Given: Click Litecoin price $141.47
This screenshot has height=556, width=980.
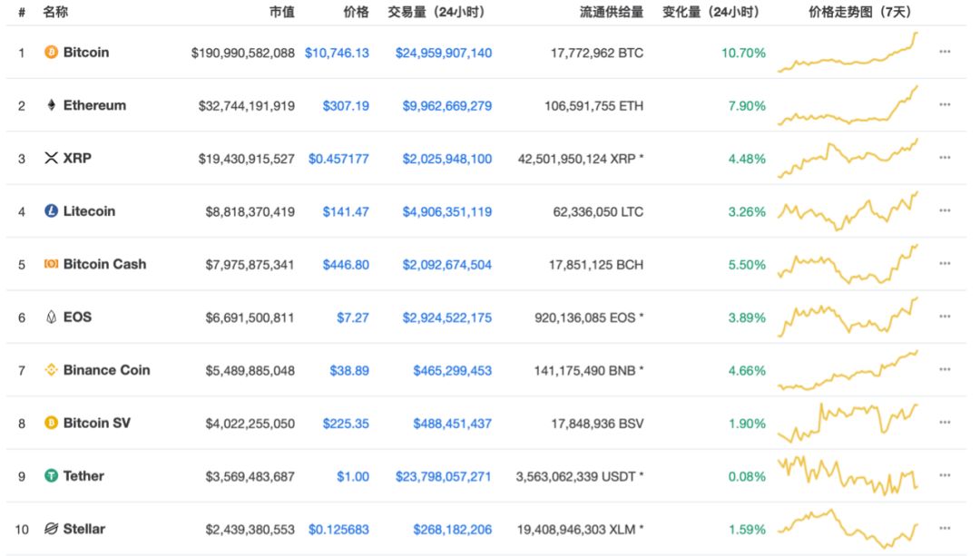Looking at the screenshot, I should 346,211.
